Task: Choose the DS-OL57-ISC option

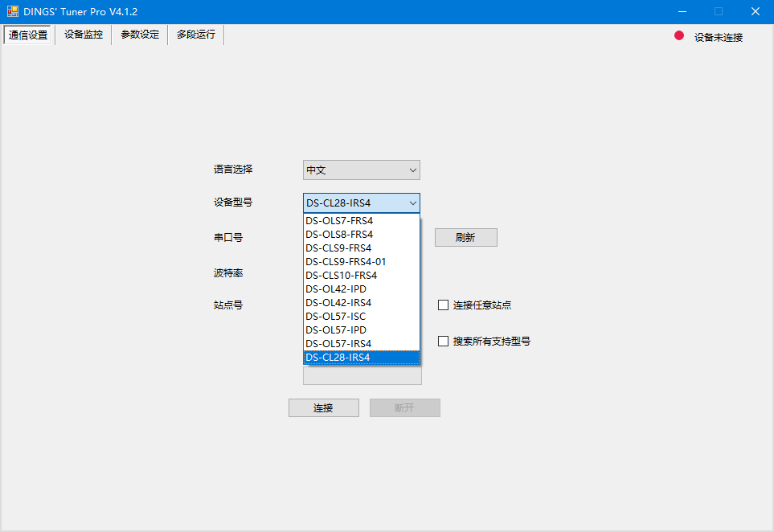Action: 362,317
